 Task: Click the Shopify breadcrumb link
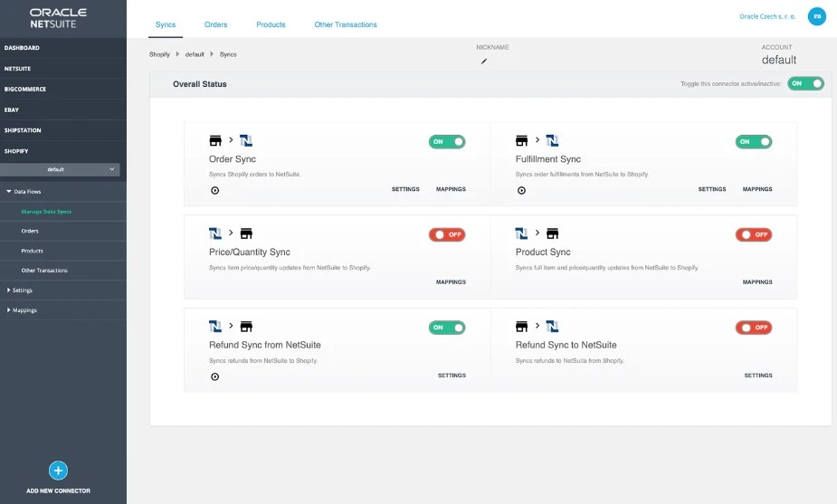coord(159,54)
